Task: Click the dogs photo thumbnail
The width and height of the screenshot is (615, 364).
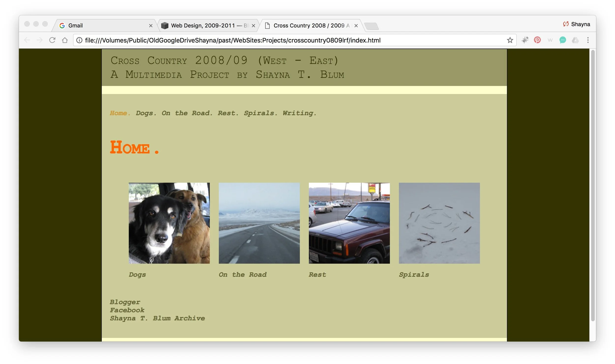Action: [169, 223]
